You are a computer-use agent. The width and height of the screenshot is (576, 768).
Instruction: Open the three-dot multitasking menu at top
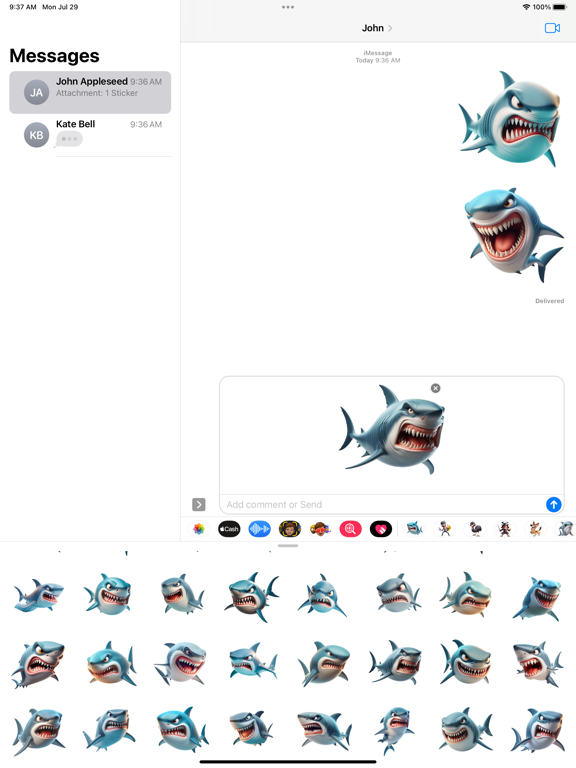(x=288, y=7)
